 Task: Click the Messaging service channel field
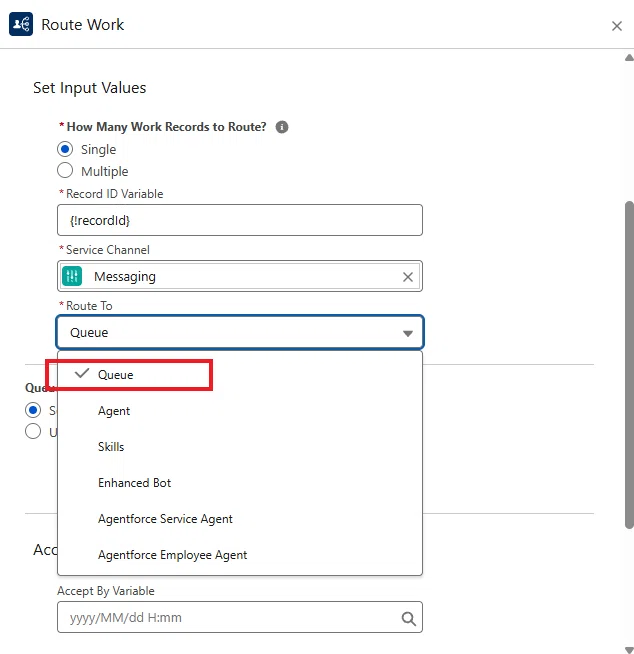[x=240, y=276]
